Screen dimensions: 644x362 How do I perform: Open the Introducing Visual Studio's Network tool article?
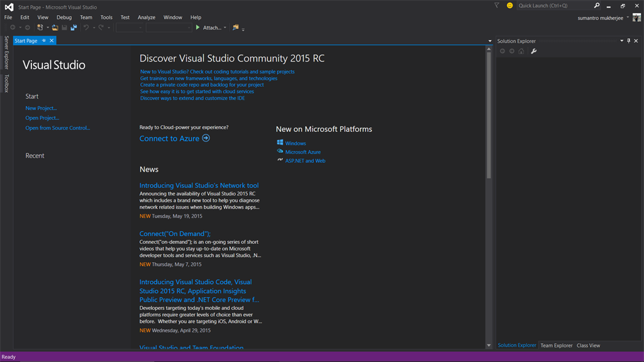199,185
